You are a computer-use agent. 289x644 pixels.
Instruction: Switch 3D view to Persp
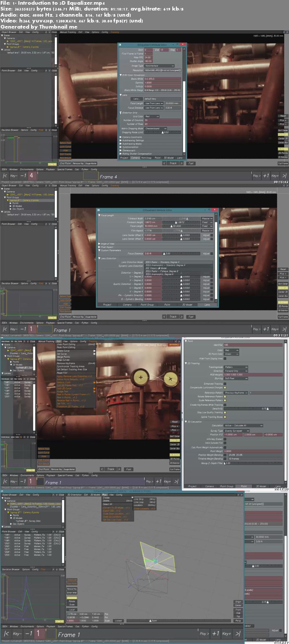click(238, 621)
